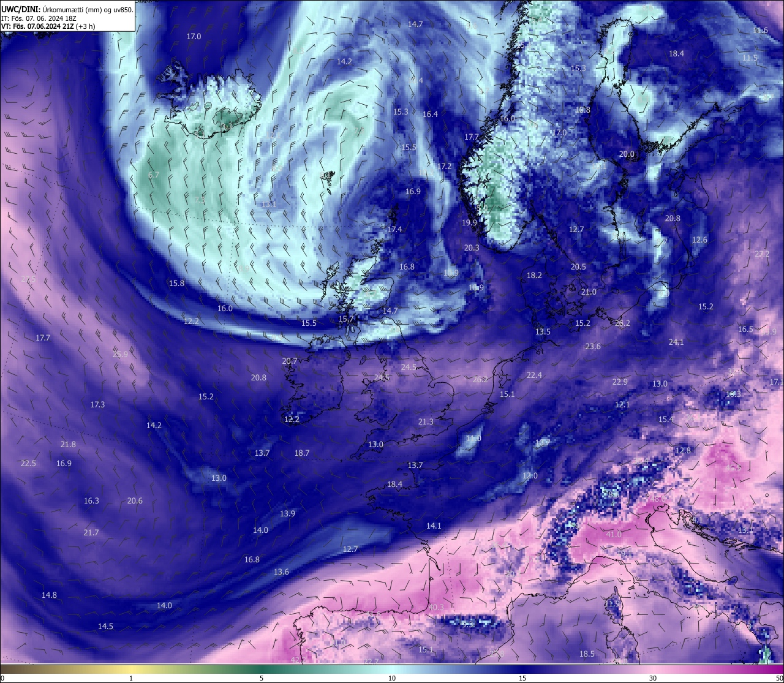This screenshot has width=784, height=683.
Task: Click the map value 18.2
Action: 534,275
